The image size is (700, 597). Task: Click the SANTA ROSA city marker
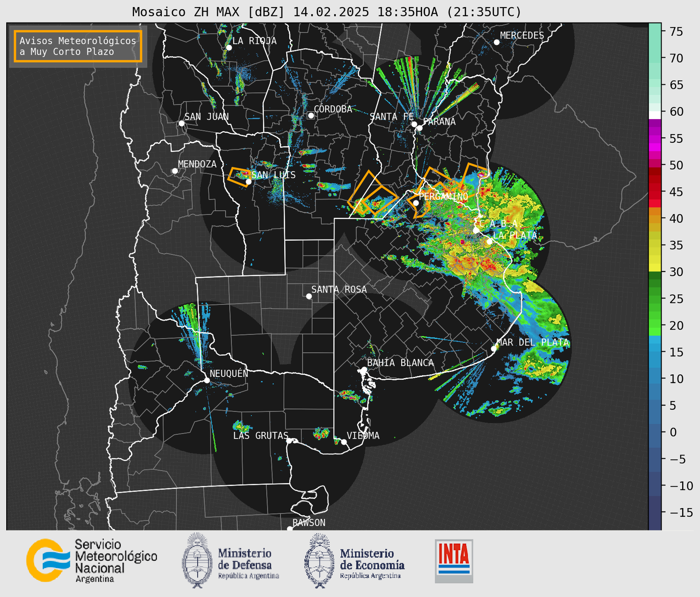(x=309, y=296)
